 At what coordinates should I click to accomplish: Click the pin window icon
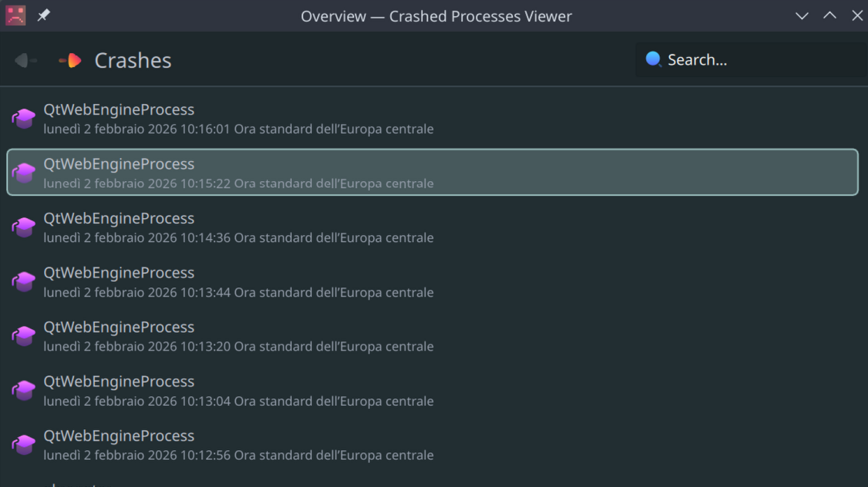pyautogui.click(x=44, y=15)
